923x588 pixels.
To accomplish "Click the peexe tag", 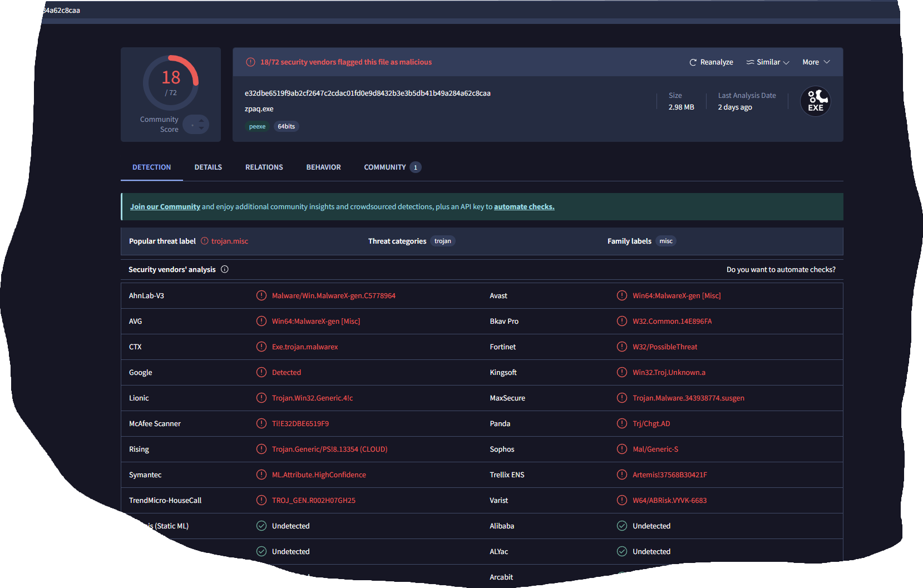I will point(257,126).
